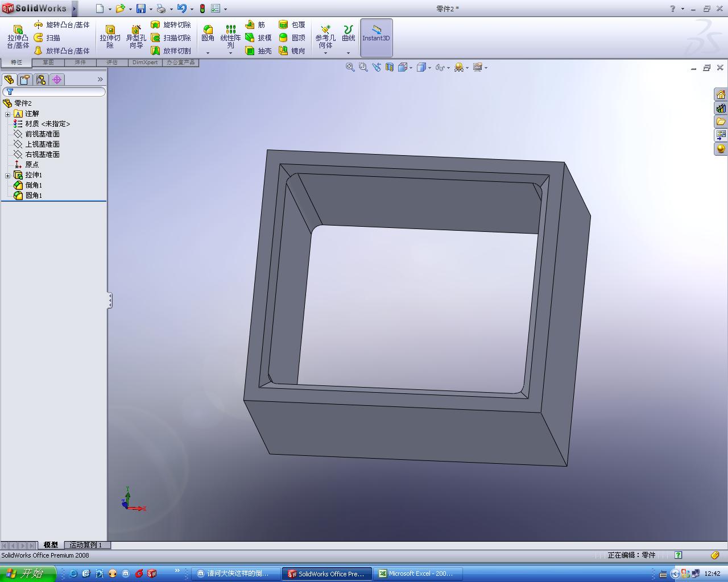This screenshot has width=728, height=582.
Task: Expand the 曲线 curves dropdown arrow
Action: tap(348, 53)
